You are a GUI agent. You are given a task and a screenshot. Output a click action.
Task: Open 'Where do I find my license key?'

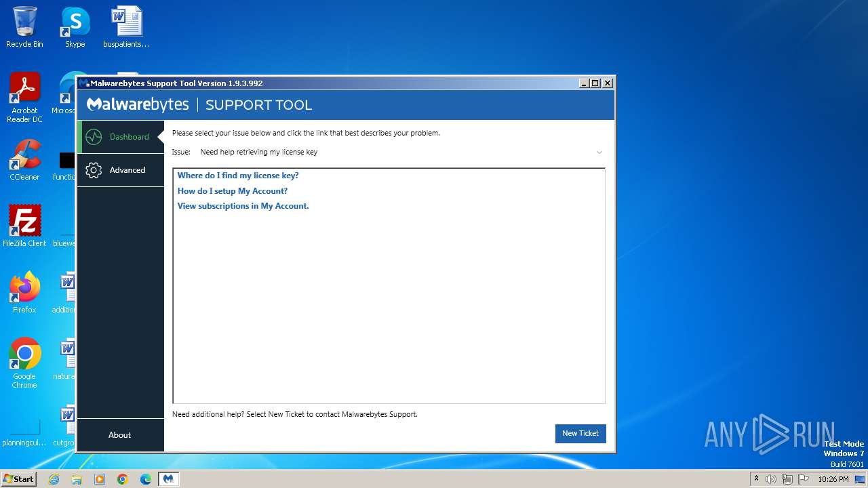click(x=238, y=176)
